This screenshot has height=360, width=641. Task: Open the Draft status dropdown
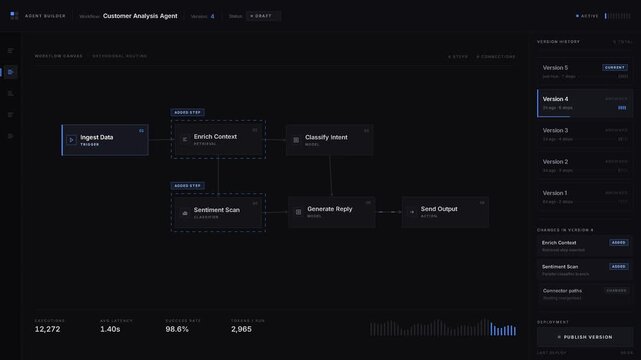pos(263,16)
